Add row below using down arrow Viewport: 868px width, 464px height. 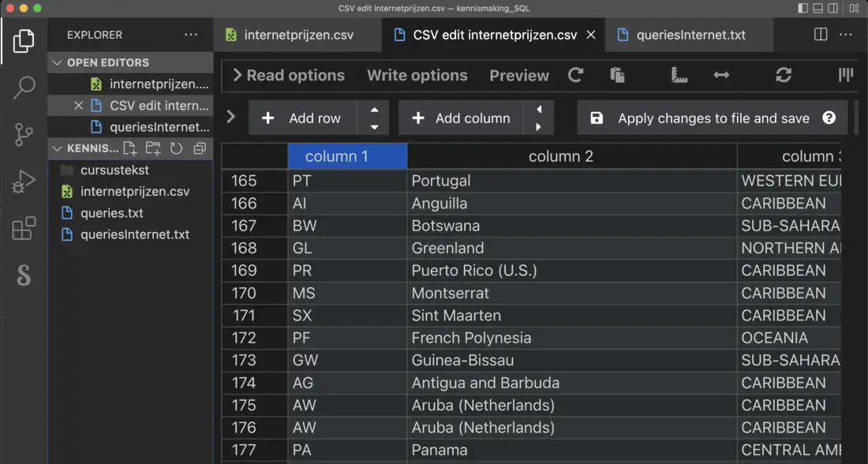tap(374, 127)
